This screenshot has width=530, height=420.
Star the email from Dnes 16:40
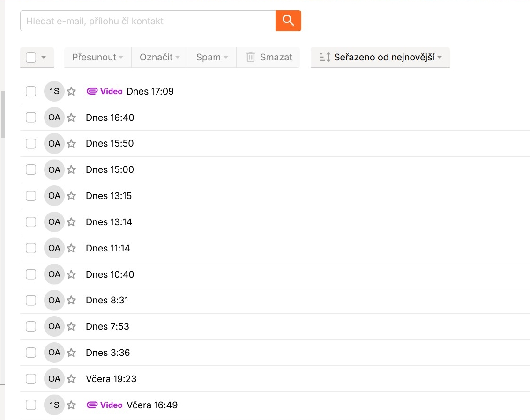coord(71,118)
